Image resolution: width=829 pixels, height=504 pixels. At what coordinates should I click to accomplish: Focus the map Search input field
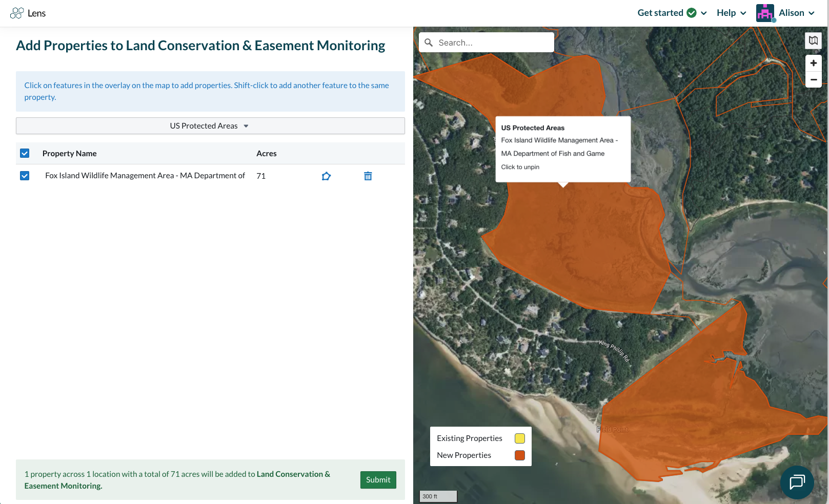487,43
